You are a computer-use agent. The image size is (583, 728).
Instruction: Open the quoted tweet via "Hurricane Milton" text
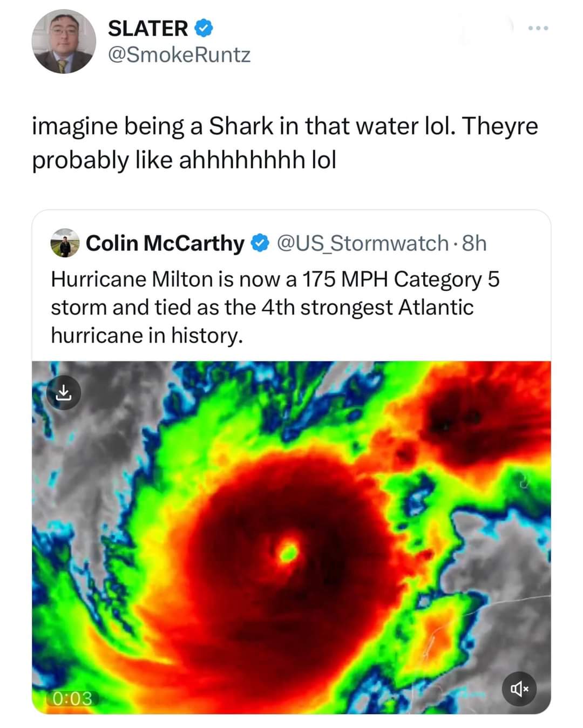tap(132, 280)
